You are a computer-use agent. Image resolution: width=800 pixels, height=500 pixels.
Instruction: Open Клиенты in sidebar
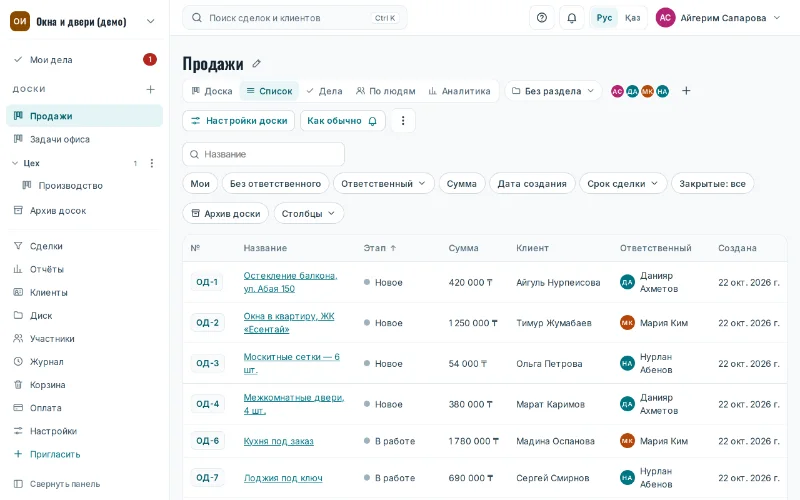84,292
